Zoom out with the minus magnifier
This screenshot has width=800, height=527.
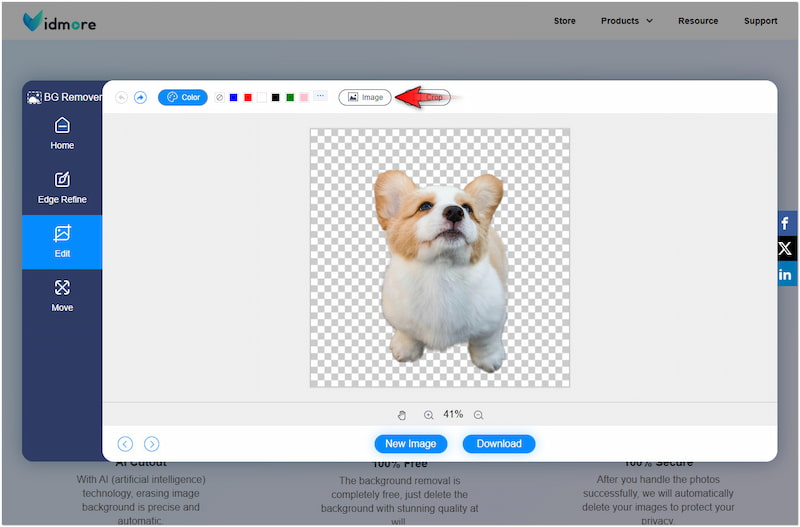click(479, 415)
